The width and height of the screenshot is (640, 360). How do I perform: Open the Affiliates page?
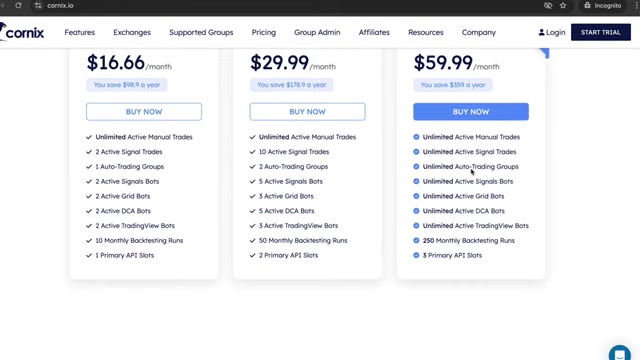pos(374,32)
